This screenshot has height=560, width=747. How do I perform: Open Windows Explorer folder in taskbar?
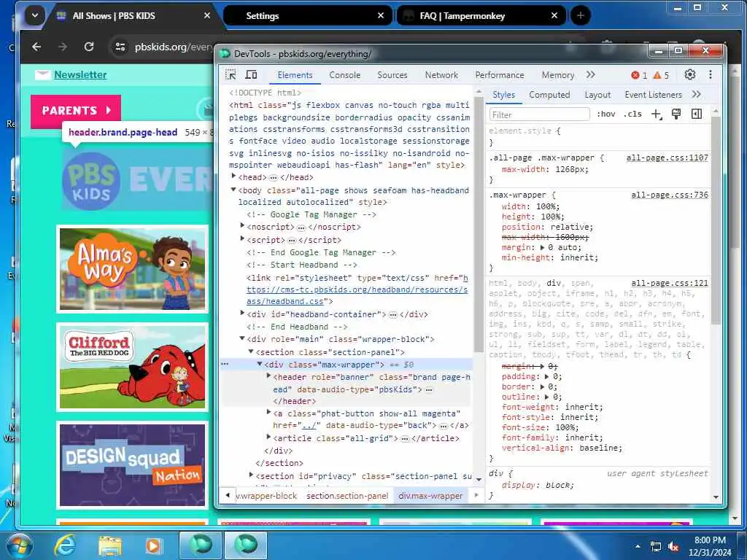[x=110, y=546]
